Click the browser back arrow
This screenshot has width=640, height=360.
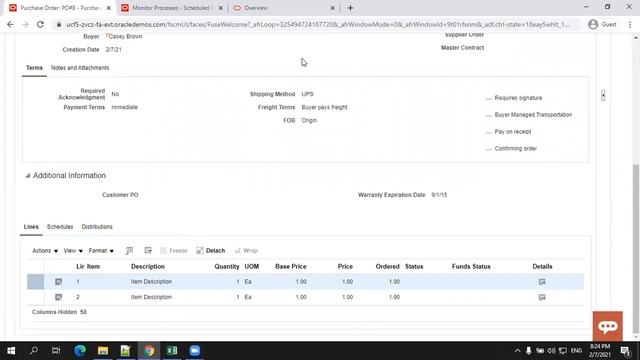pos(10,24)
